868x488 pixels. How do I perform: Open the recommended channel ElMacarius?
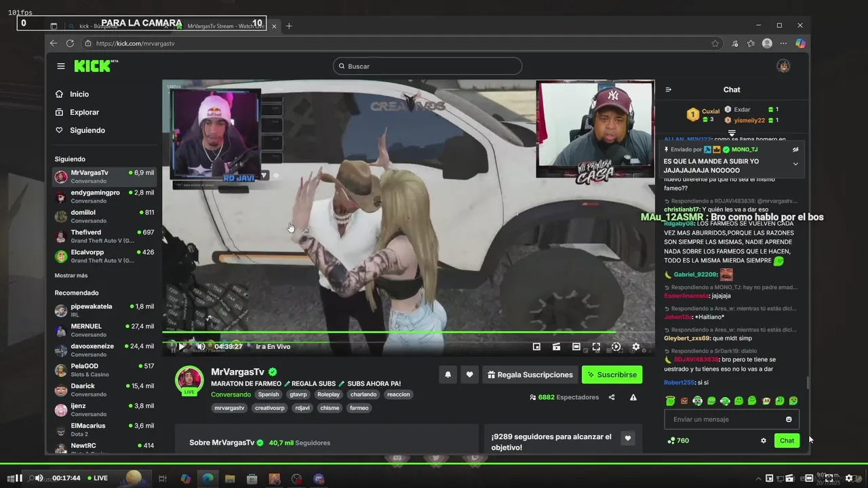pyautogui.click(x=104, y=428)
